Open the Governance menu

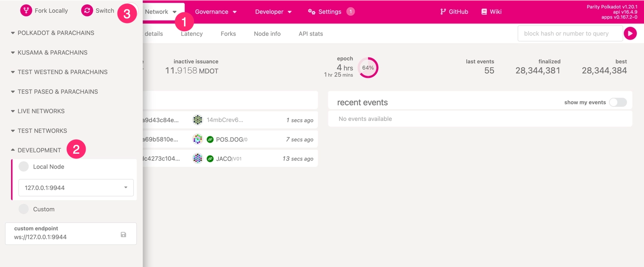(x=216, y=12)
